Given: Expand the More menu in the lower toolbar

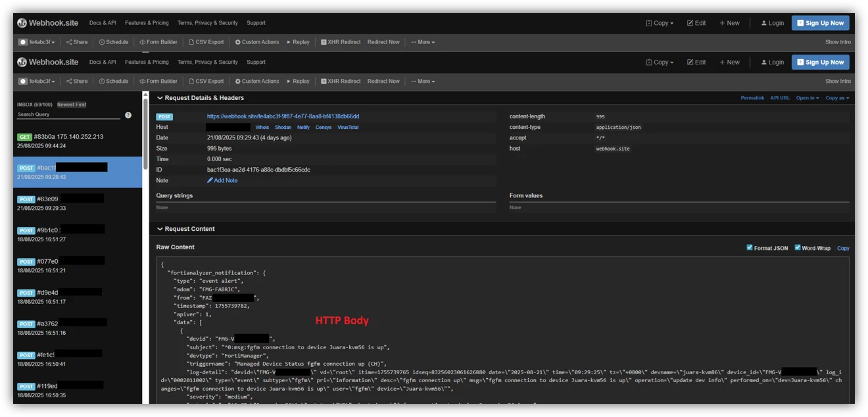Looking at the screenshot, I should point(423,82).
